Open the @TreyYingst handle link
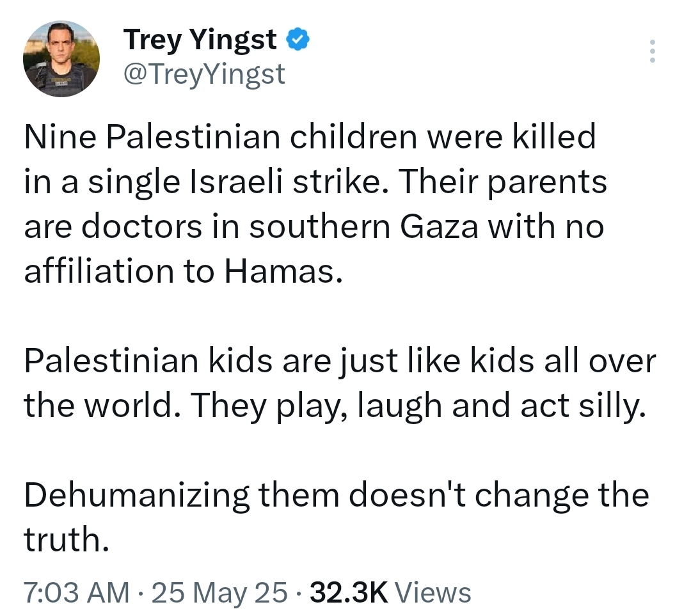Viewport: 691px width, 616px height. (x=204, y=75)
